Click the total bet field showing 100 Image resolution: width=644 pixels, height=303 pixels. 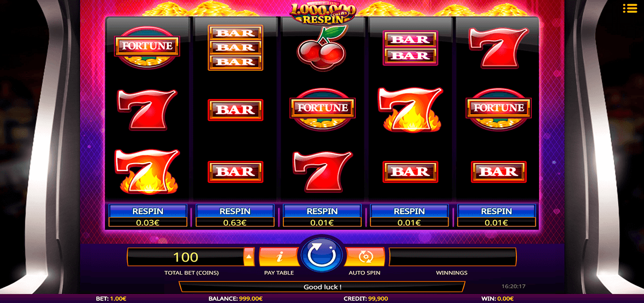186,257
